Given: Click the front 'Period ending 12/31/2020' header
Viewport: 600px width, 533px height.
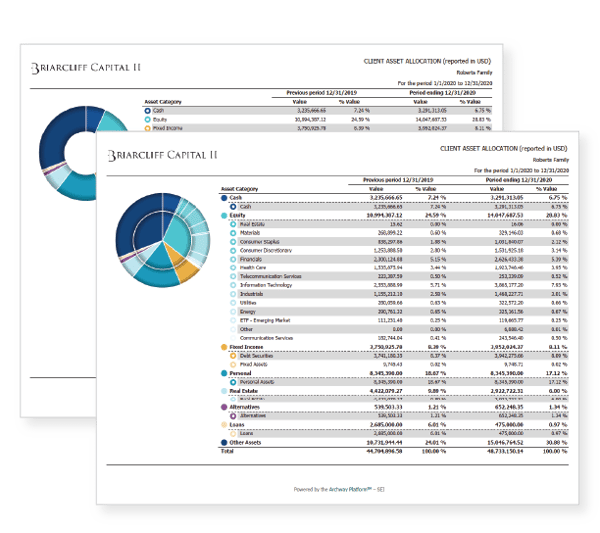Looking at the screenshot, I should click(519, 180).
